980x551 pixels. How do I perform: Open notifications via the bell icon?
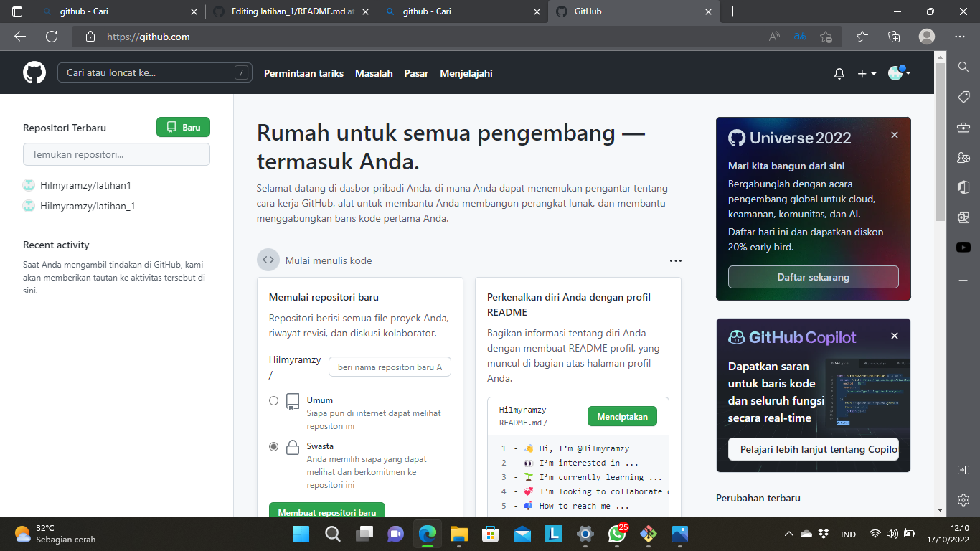coord(839,72)
